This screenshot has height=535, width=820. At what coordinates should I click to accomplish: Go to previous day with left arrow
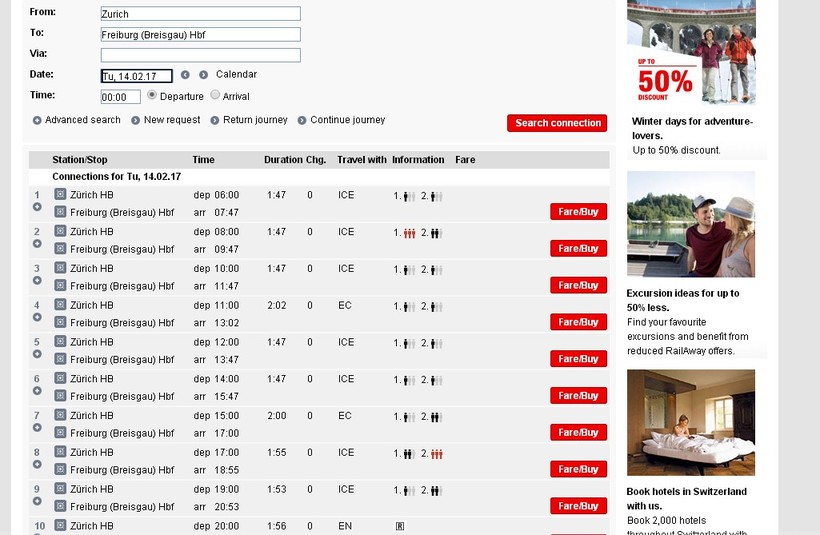click(x=185, y=75)
